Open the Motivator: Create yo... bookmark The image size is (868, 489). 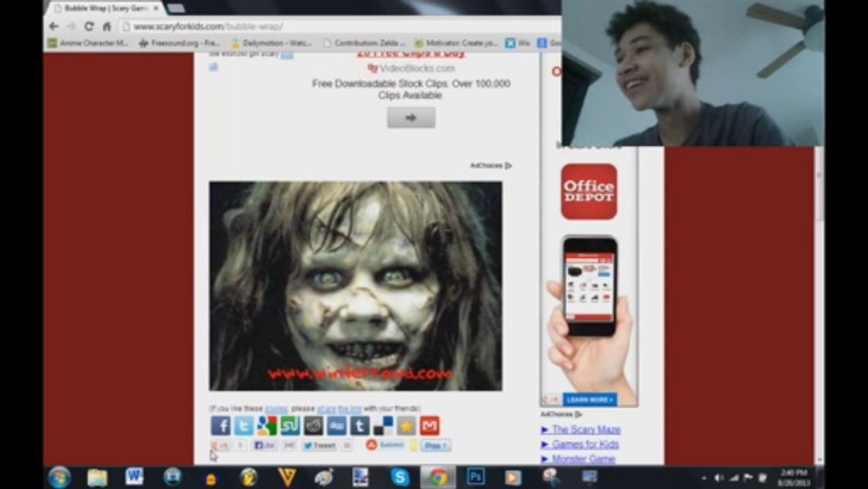[x=456, y=43]
